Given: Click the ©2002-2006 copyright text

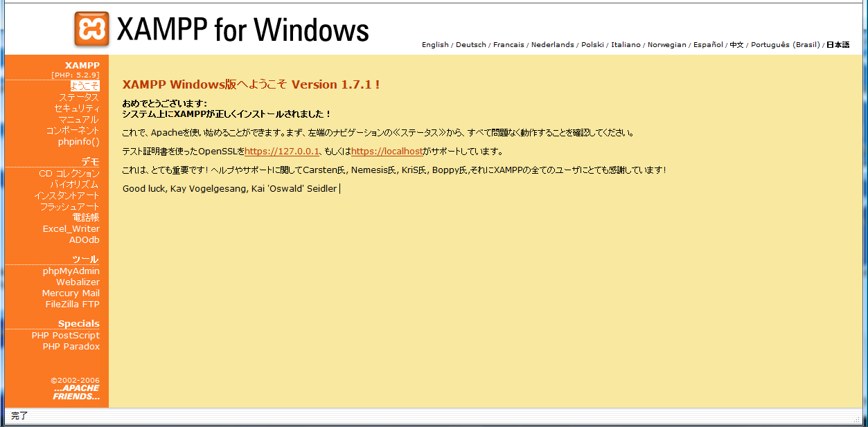Looking at the screenshot, I should point(75,380).
